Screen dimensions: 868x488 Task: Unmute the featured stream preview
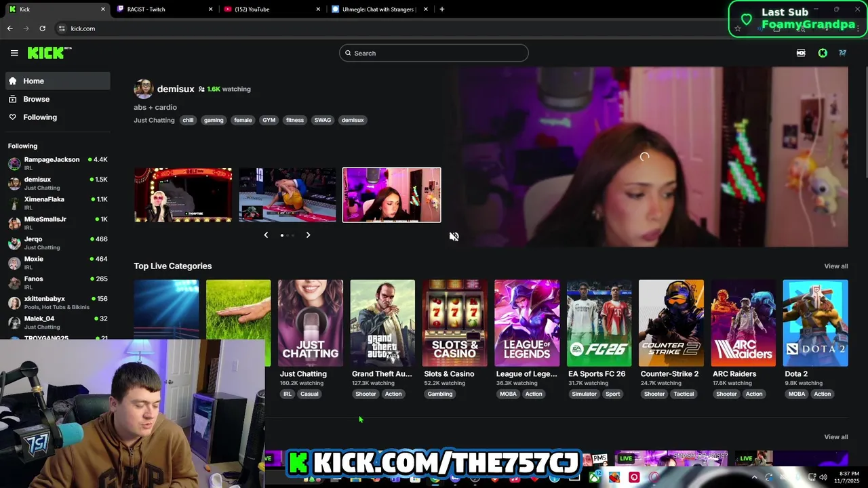tap(454, 237)
